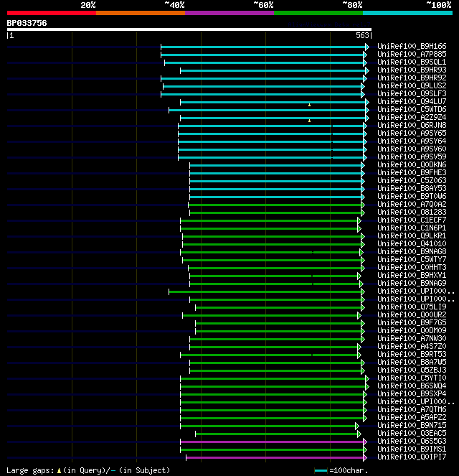The width and height of the screenshot is (459, 476).
Task: Select the UniRef100_O81283 label
Action: coord(412,212)
